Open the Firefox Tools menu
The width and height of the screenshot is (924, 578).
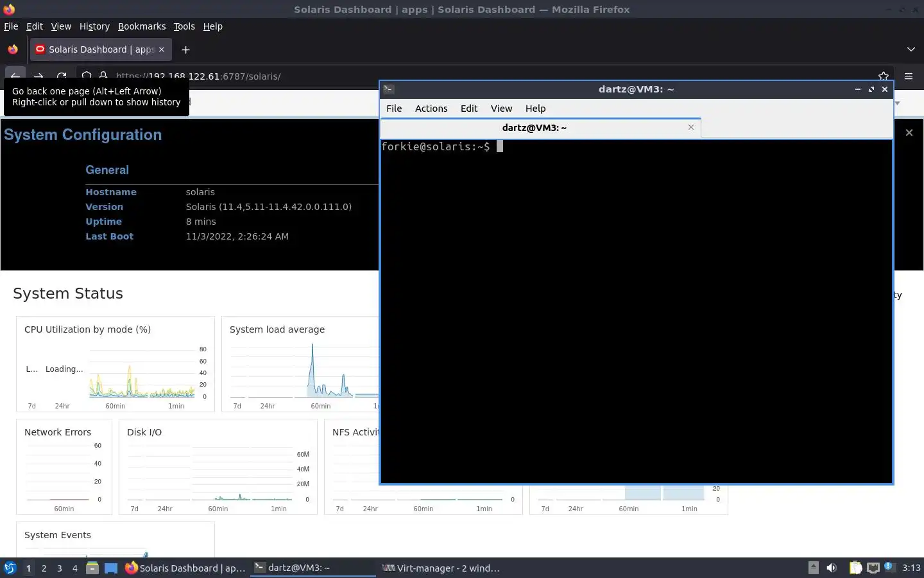184,26
